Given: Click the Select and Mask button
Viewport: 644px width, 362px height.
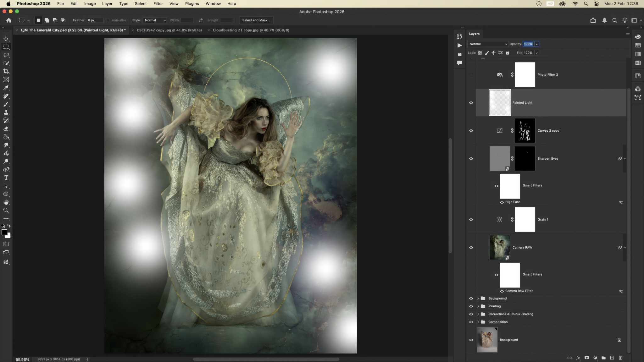Looking at the screenshot, I should pos(256,20).
